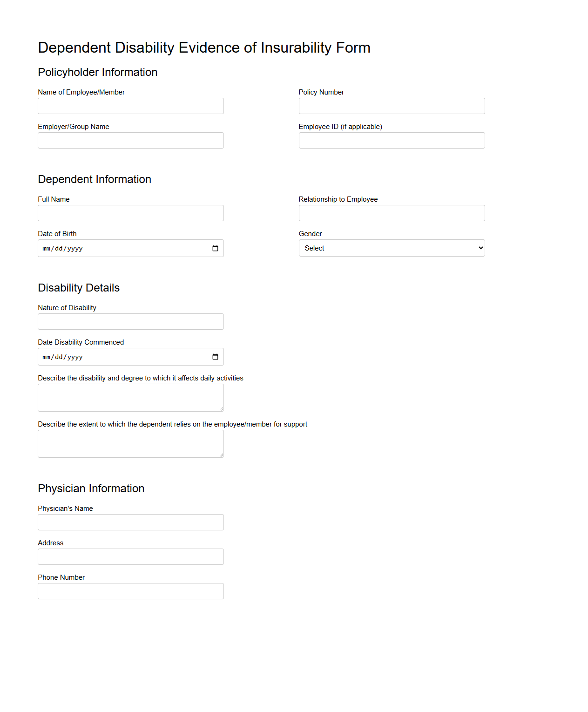Select the Relationship to Employee field

pos(392,213)
